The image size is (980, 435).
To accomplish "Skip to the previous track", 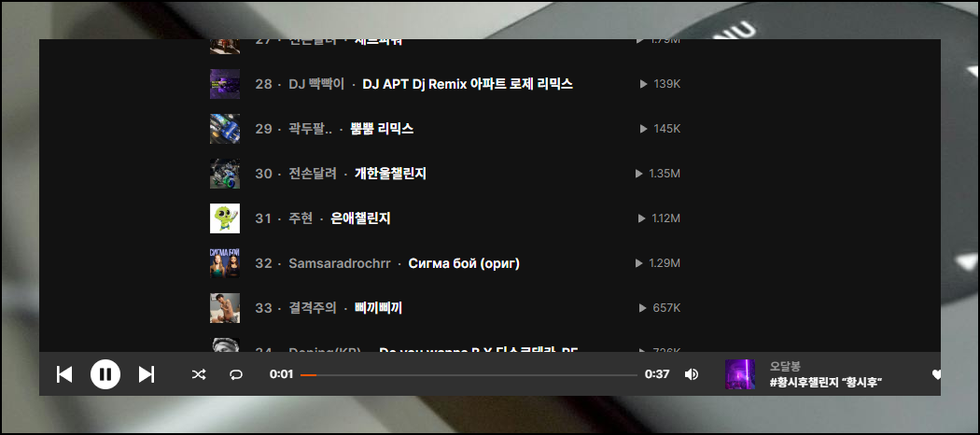I will click(64, 374).
